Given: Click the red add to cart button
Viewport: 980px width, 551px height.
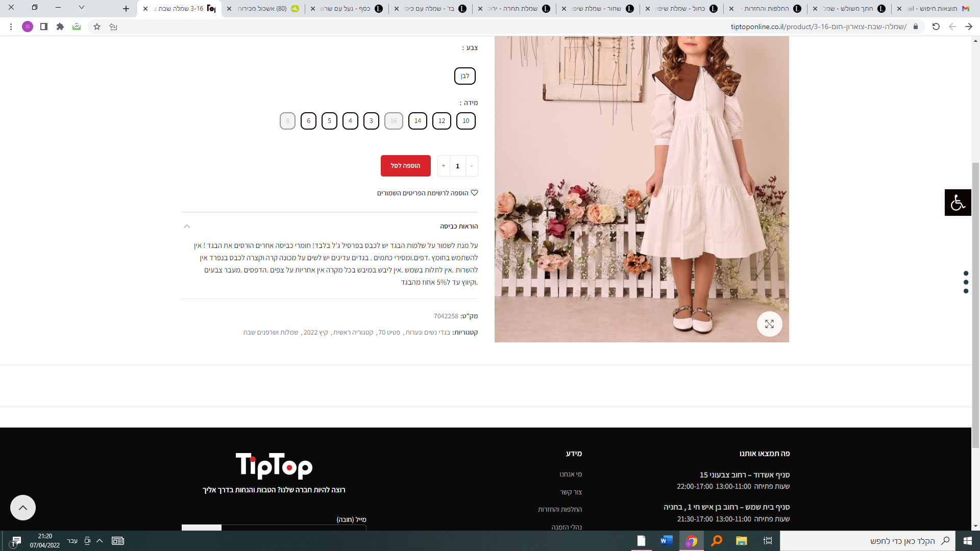Looking at the screenshot, I should [405, 166].
